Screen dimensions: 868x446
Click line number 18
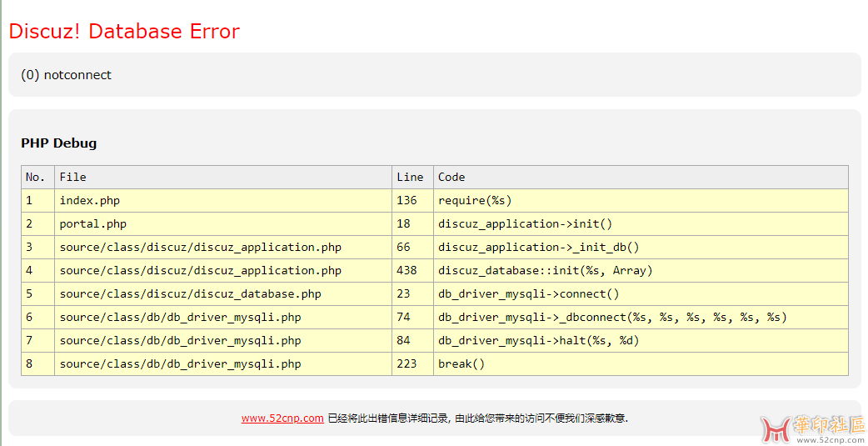412,223
